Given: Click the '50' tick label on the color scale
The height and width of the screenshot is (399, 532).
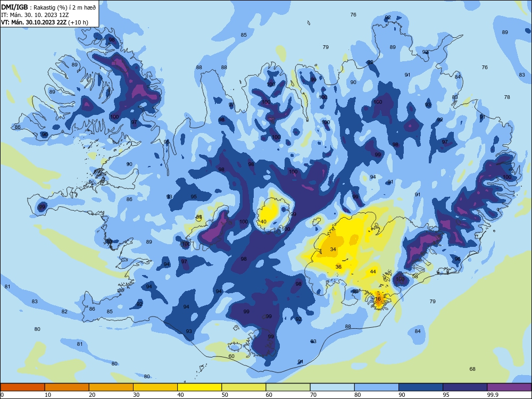Looking at the screenshot, I should point(225,395).
